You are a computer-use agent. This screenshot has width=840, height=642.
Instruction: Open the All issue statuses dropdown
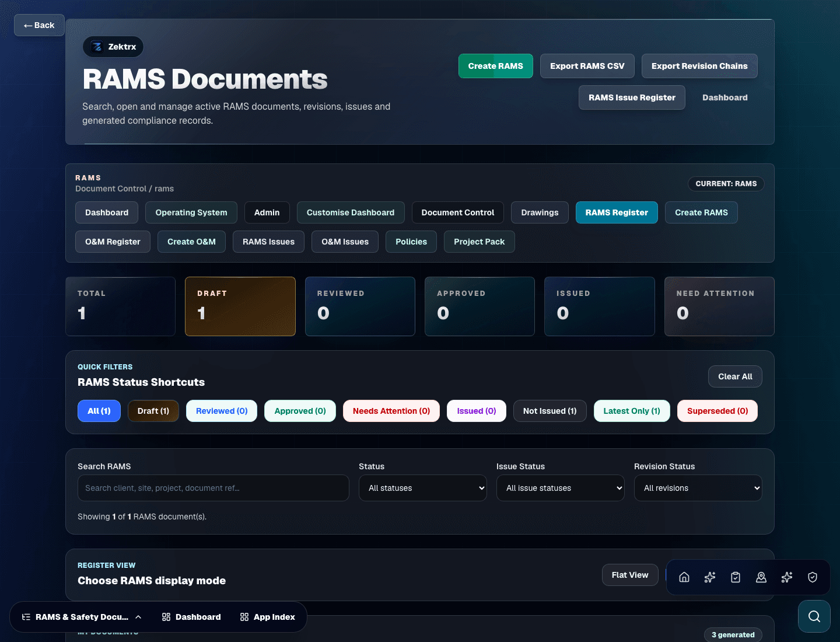[x=561, y=488]
